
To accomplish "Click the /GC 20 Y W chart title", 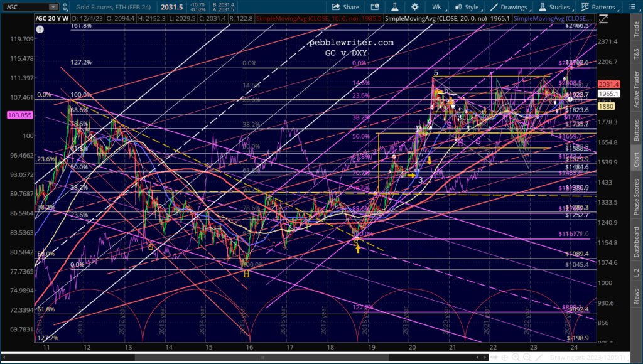I will tap(52, 18).
